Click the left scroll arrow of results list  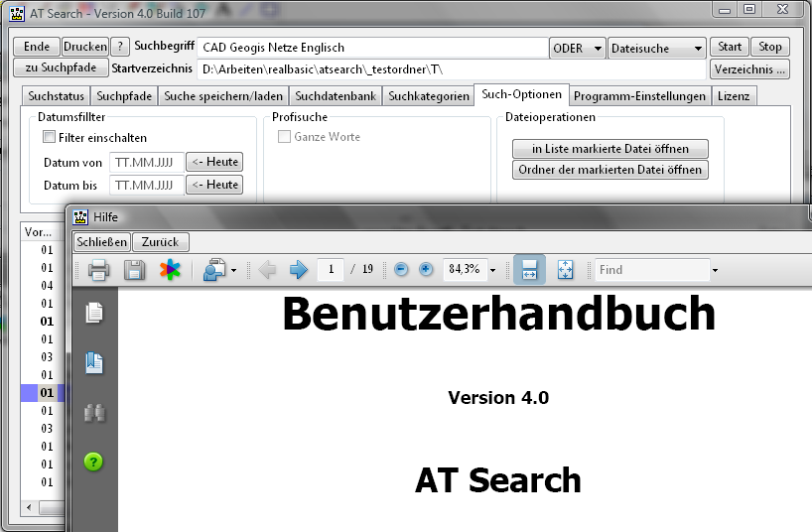click(29, 507)
